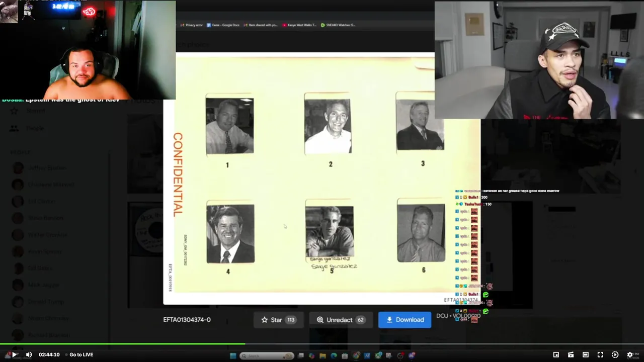Download the document with the blue button
The height and width of the screenshot is (362, 644).
(405, 320)
